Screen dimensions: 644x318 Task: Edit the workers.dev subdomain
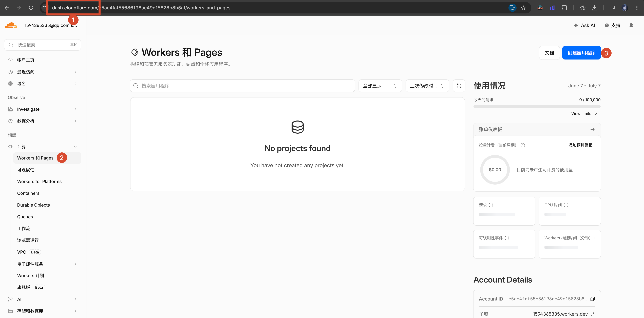tap(593, 314)
